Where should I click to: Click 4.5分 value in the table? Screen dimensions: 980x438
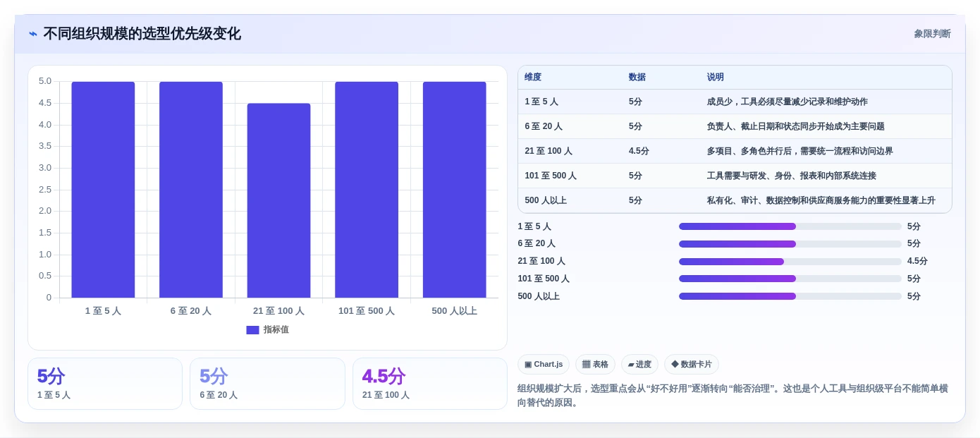tap(639, 151)
